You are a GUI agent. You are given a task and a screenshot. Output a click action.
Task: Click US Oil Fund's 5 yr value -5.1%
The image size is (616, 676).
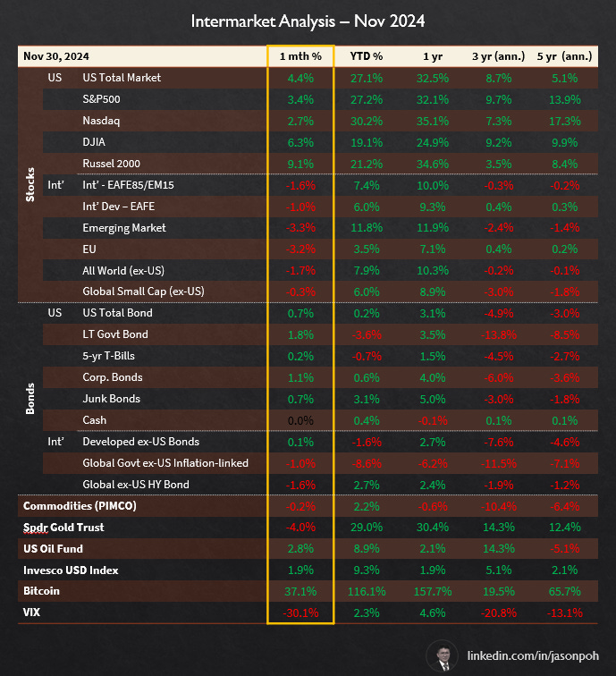(x=564, y=549)
